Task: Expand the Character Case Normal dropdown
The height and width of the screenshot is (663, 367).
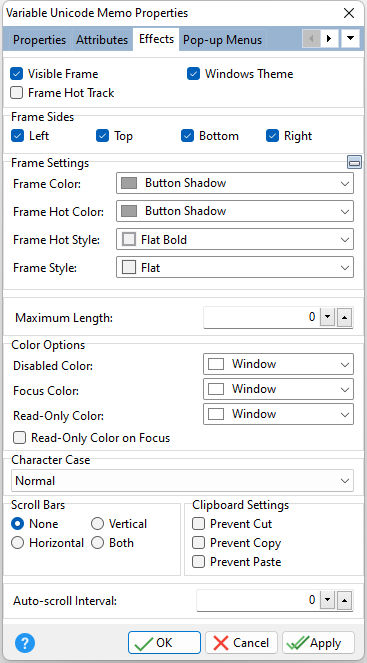Action: point(182,481)
